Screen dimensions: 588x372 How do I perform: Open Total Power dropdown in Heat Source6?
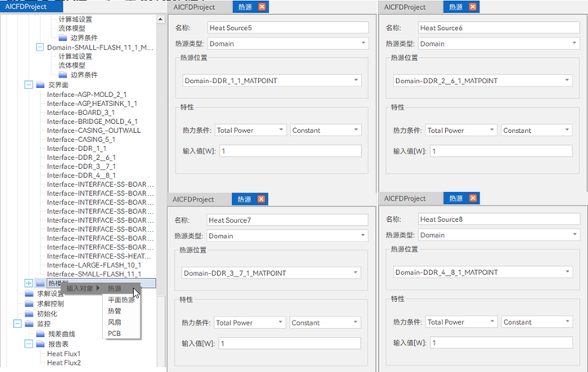click(461, 130)
